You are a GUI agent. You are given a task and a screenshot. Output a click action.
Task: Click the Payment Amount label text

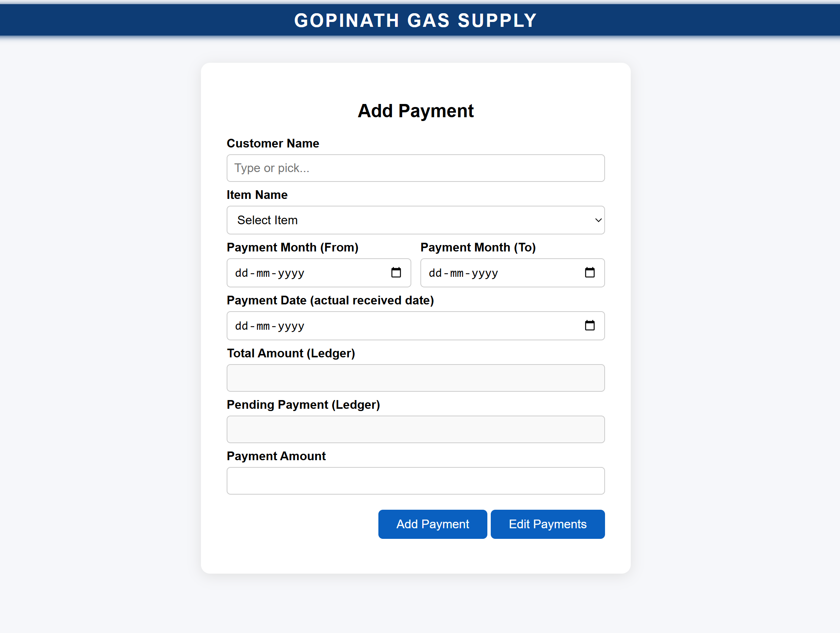(276, 456)
